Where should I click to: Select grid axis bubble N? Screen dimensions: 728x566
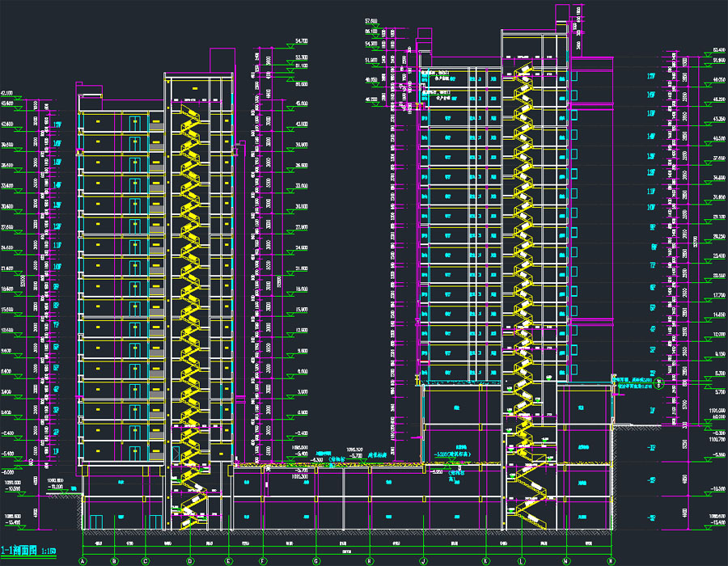(566, 561)
